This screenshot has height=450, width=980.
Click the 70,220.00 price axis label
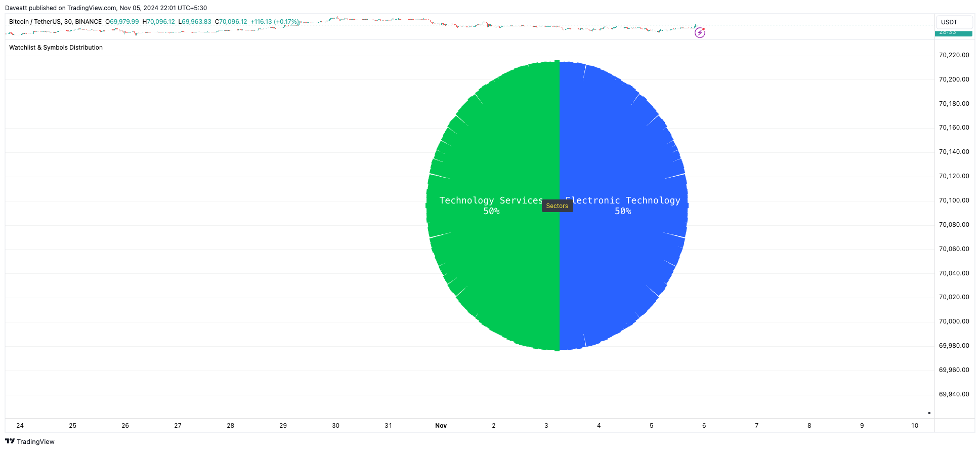coord(954,55)
